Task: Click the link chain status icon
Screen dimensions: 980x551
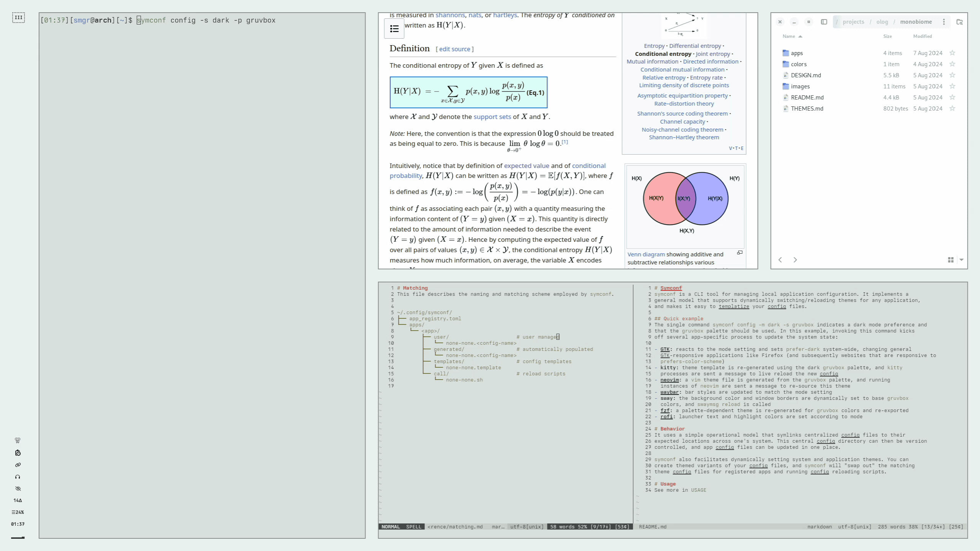Action: pyautogui.click(x=18, y=465)
